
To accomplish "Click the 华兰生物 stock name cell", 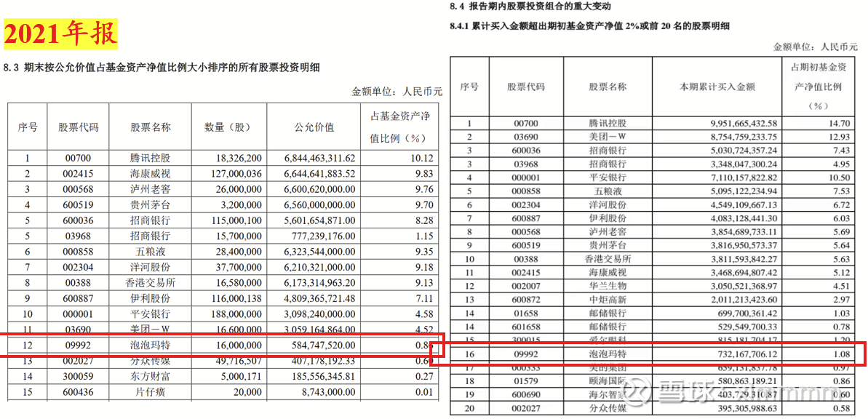I will [x=608, y=286].
